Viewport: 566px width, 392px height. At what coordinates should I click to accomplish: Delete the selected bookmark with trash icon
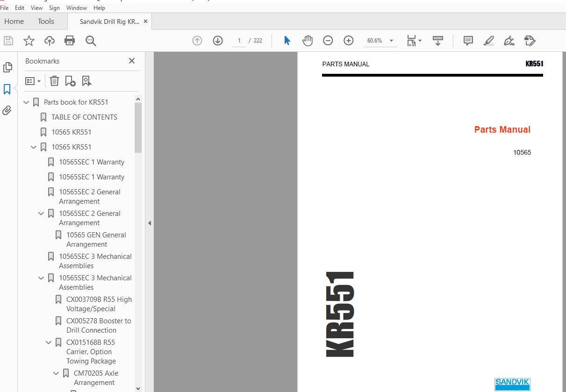tap(54, 81)
